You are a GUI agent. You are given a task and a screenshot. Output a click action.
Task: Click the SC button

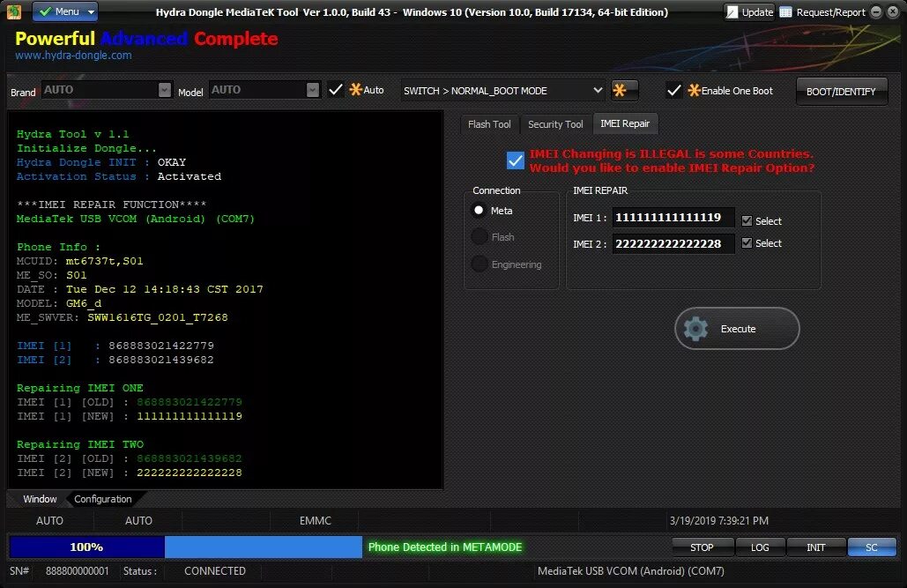pos(872,547)
